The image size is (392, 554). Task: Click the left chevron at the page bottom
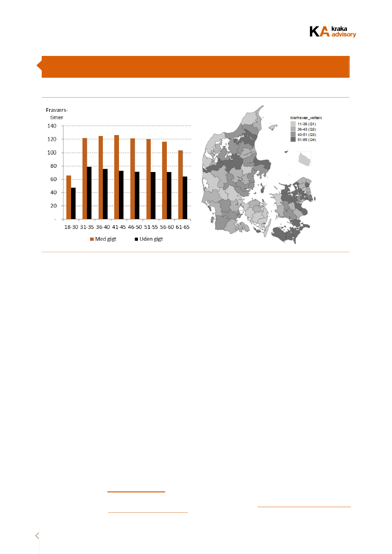pyautogui.click(x=37, y=536)
